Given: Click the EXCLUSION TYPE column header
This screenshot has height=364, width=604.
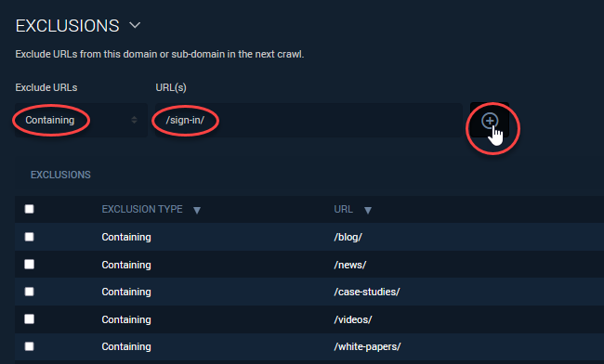Looking at the screenshot, I should coord(142,209).
